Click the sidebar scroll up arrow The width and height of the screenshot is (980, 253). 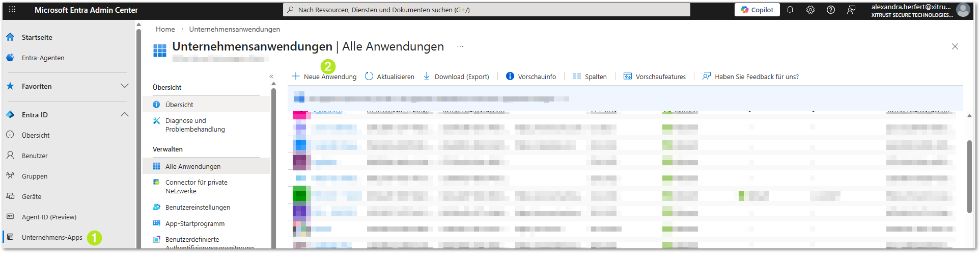138,24
